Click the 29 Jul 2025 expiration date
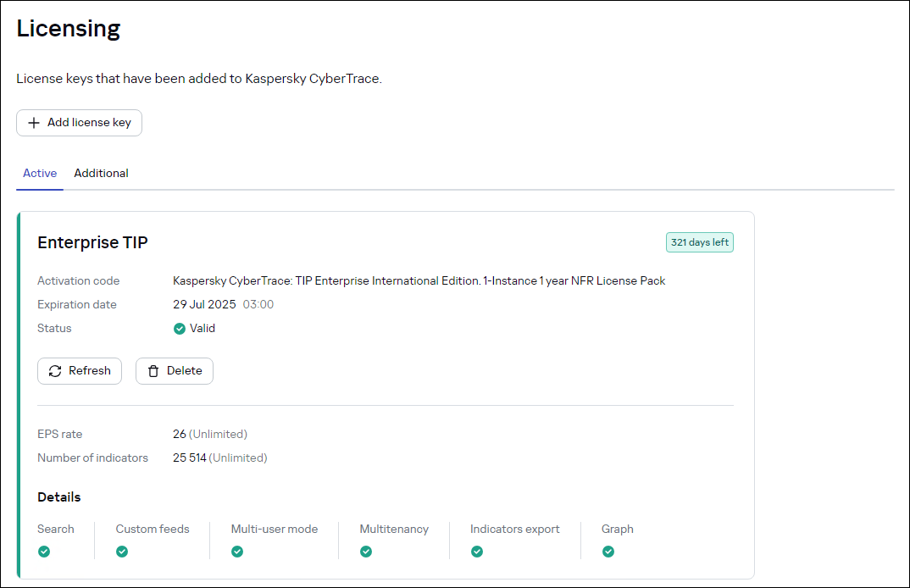The height and width of the screenshot is (588, 910). click(206, 304)
